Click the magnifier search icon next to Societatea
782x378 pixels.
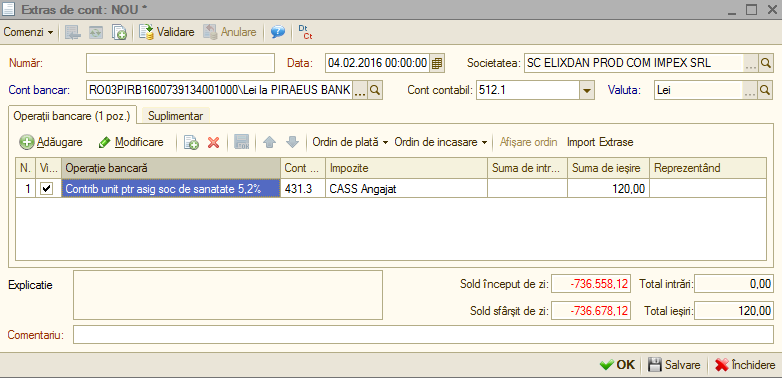[x=766, y=63]
